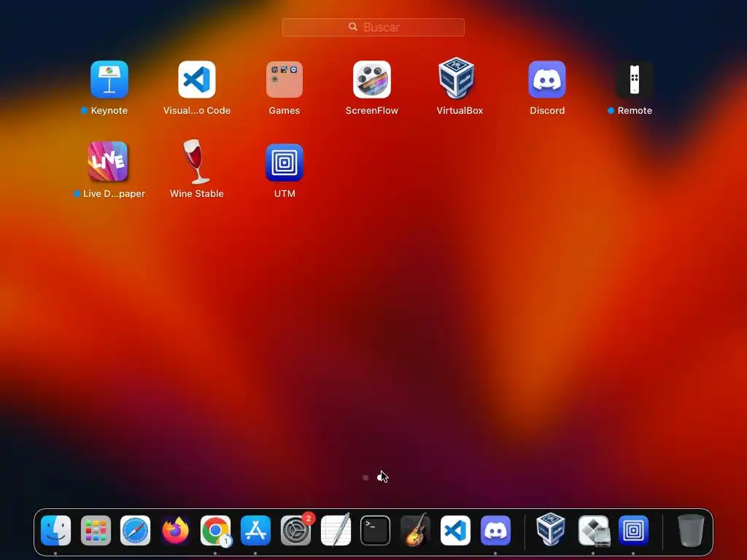Open Keynote from Launchpad
This screenshot has width=747, height=560.
[109, 79]
